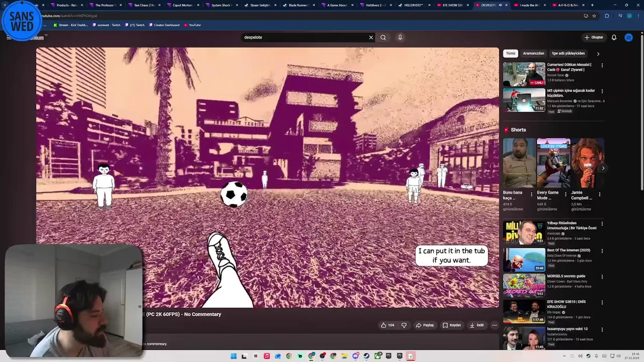Like the video with 104 likes
This screenshot has width=644, height=362.
[387, 325]
